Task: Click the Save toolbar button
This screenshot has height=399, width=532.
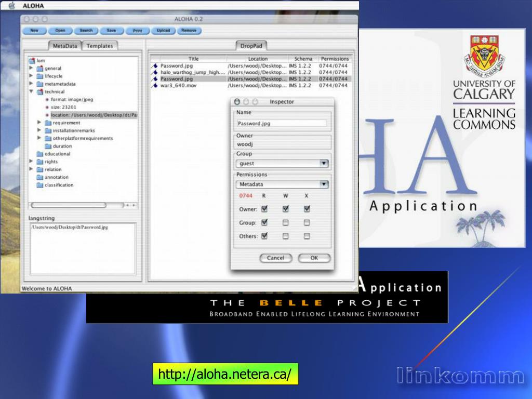Action: pyautogui.click(x=112, y=31)
